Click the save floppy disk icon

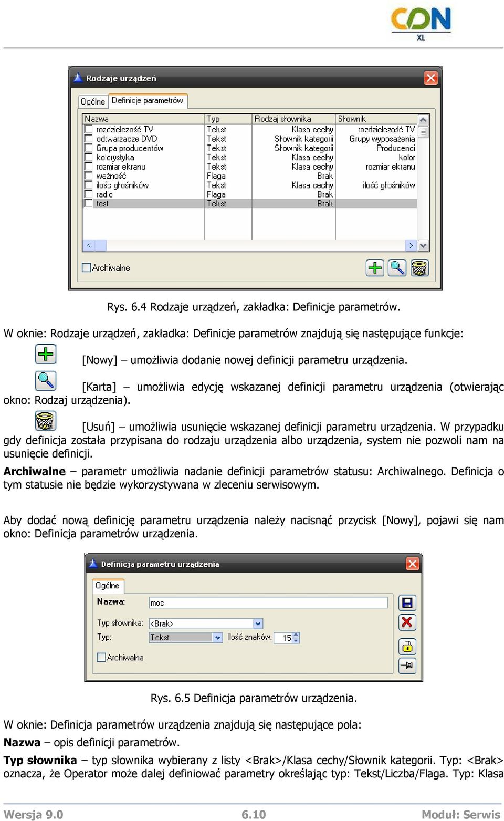[407, 603]
